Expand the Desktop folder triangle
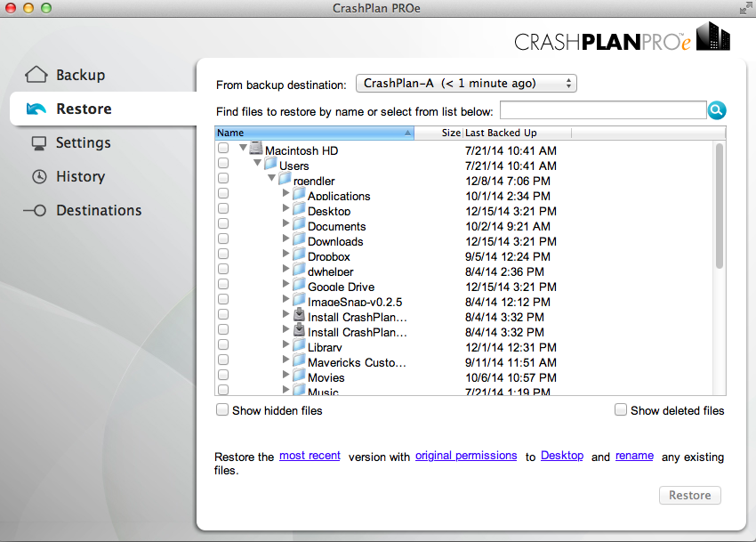The image size is (756, 542). [x=286, y=208]
